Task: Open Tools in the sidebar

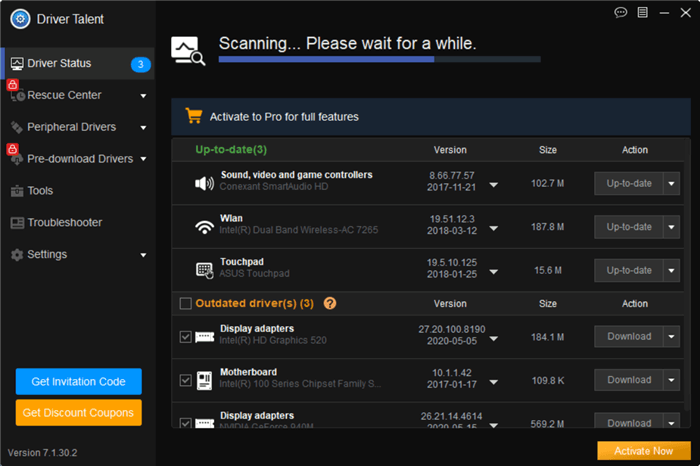Action: [79, 191]
